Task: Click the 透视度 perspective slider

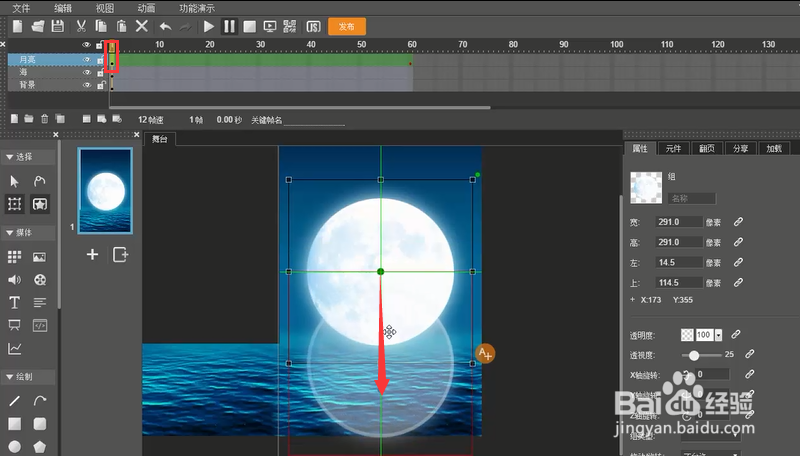Action: pos(702,355)
